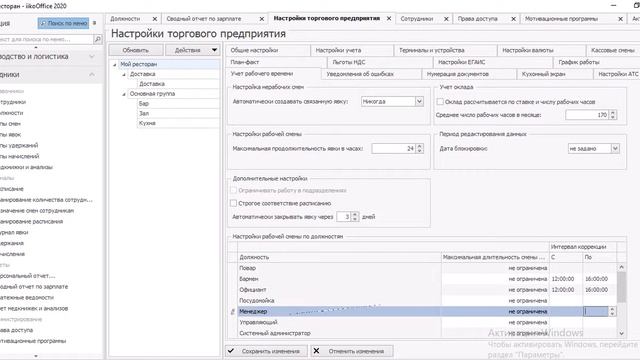This screenshot has height=360, width=640.
Task: Open the 'Действия' dropdown button
Action: pos(193,50)
